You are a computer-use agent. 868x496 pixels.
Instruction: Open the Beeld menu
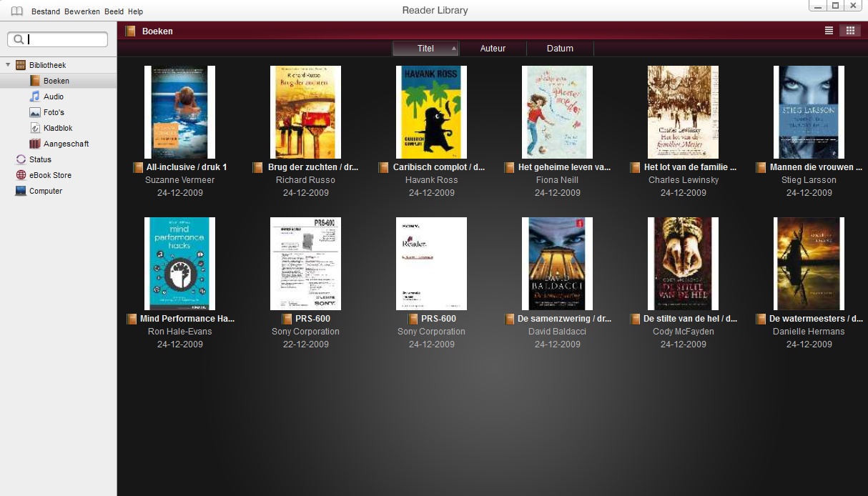tap(114, 11)
